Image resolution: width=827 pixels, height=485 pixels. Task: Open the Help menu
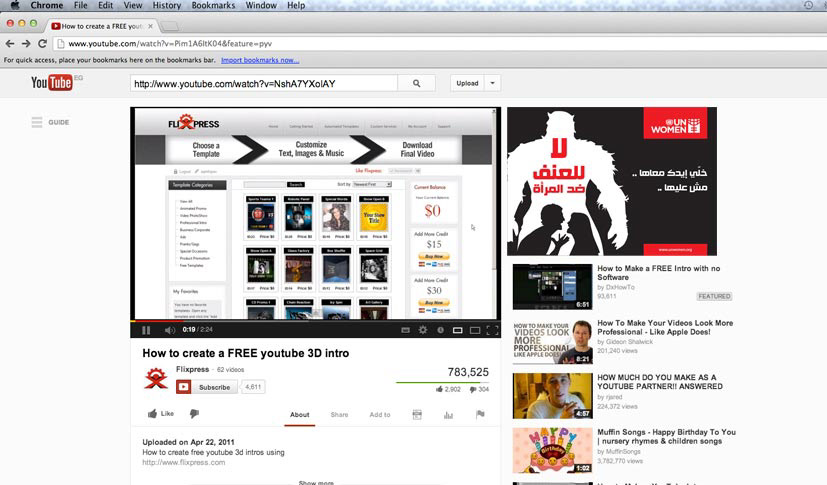(x=296, y=5)
